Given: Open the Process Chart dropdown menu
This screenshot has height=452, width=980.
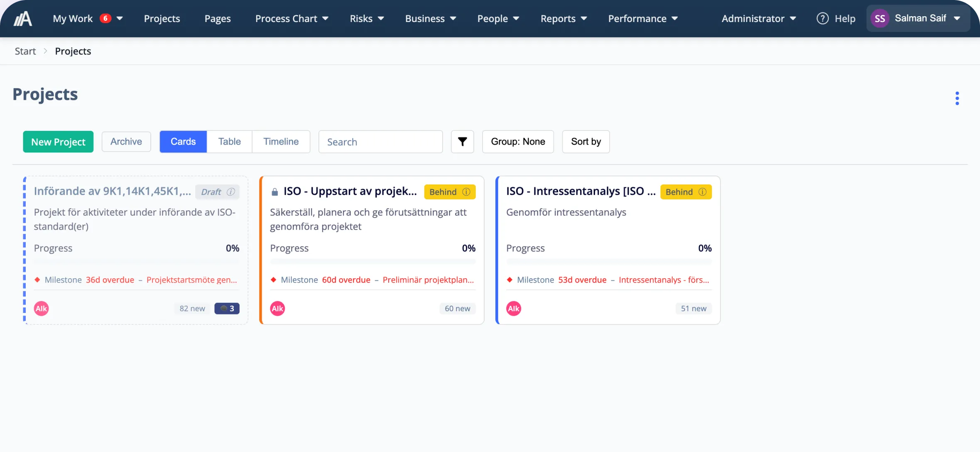Looking at the screenshot, I should 292,19.
